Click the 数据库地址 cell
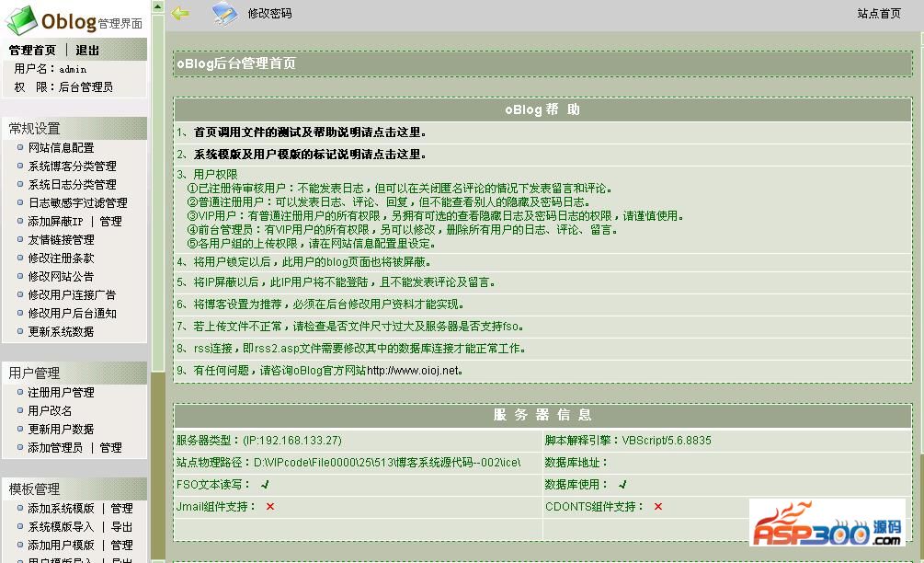This screenshot has width=924, height=563. pyautogui.click(x=727, y=463)
